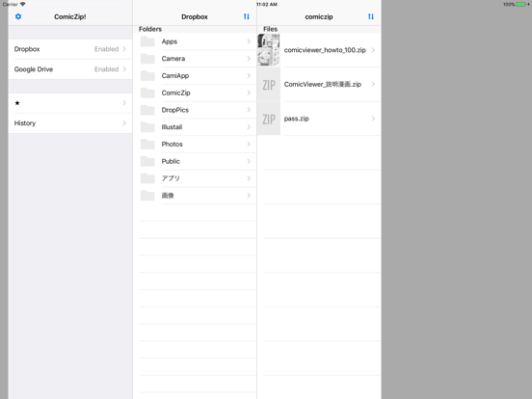Open the Public folder
The image size is (532, 399).
coord(195,161)
